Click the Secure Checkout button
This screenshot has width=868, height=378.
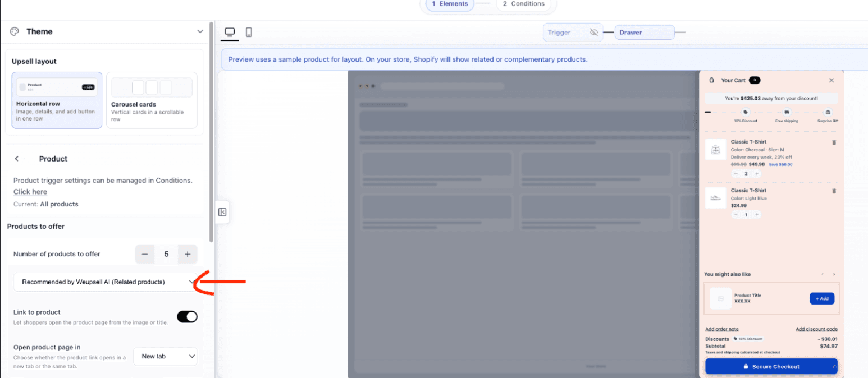[x=771, y=366]
